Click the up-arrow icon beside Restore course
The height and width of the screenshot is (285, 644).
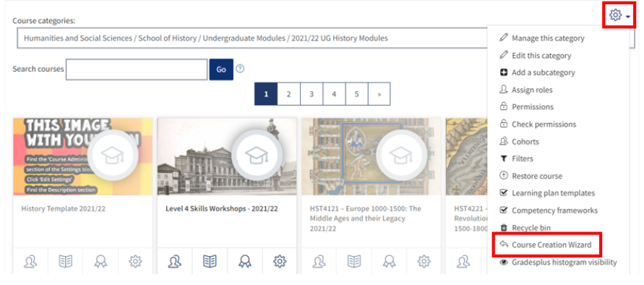[x=504, y=176]
